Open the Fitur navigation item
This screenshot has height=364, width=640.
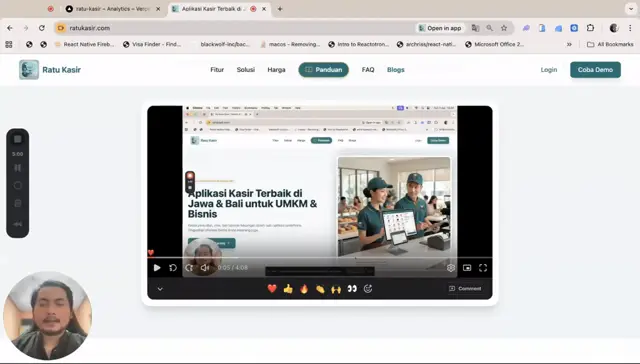point(217,70)
